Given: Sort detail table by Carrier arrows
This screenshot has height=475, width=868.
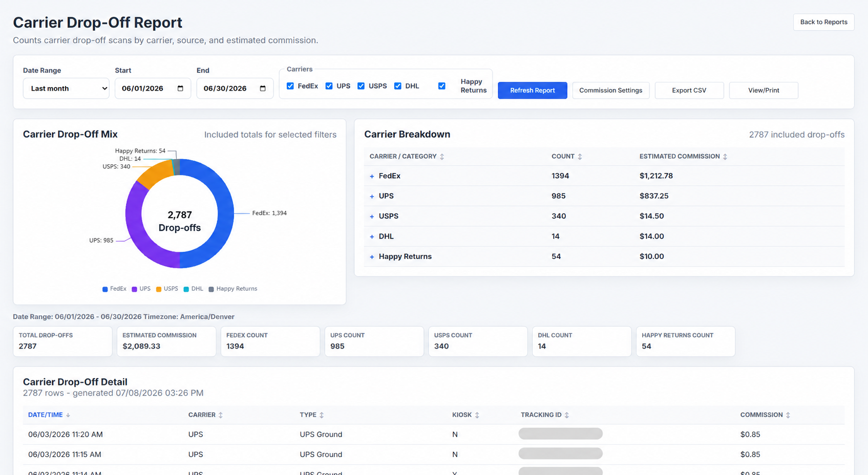Looking at the screenshot, I should [x=221, y=415].
